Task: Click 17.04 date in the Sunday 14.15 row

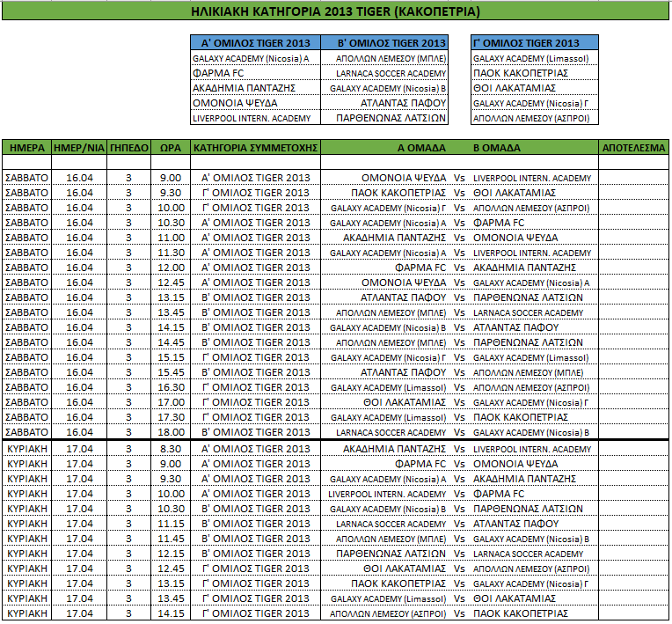Action: tap(79, 613)
